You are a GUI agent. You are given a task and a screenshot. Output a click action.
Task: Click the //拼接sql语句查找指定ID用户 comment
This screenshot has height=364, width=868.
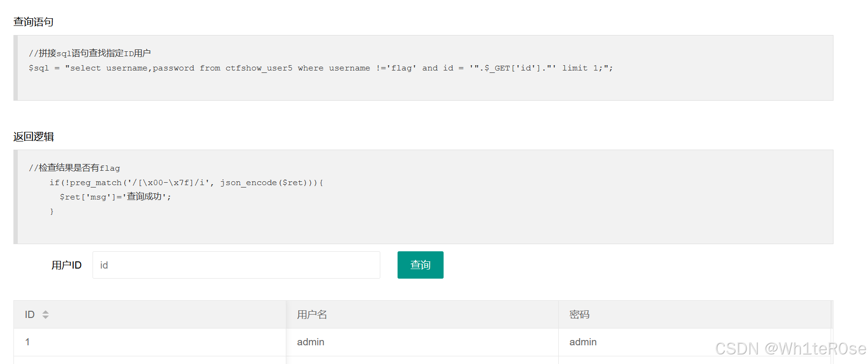[90, 53]
